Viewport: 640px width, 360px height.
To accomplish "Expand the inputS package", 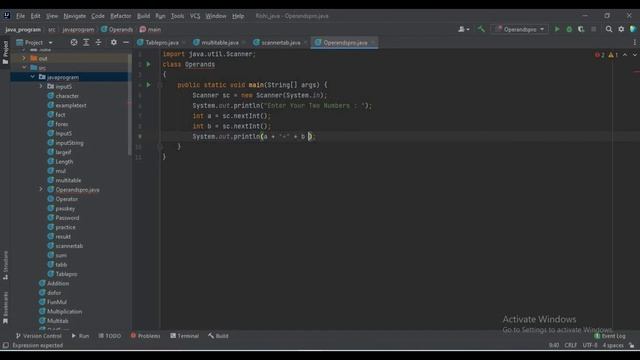I will tap(41, 86).
